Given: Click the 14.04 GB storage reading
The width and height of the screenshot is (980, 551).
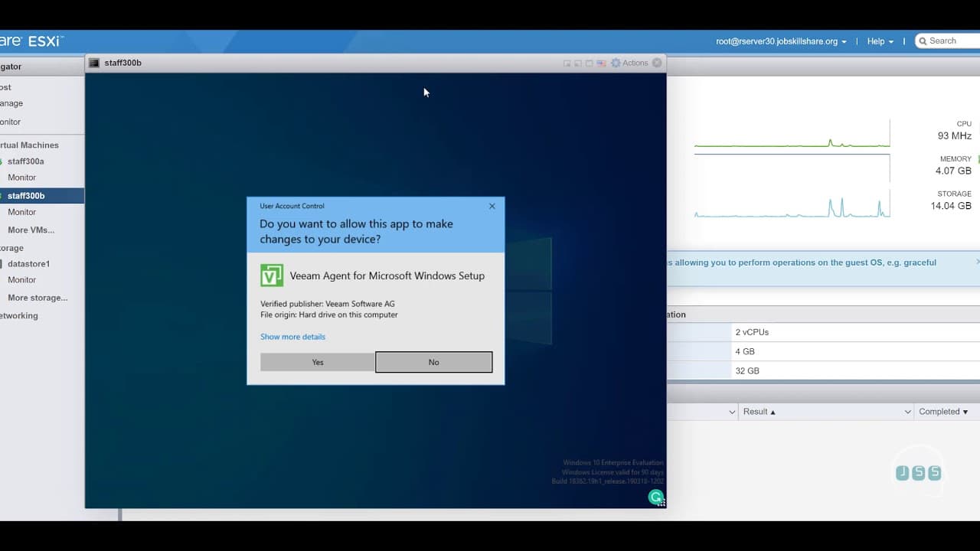Looking at the screenshot, I should (x=951, y=206).
